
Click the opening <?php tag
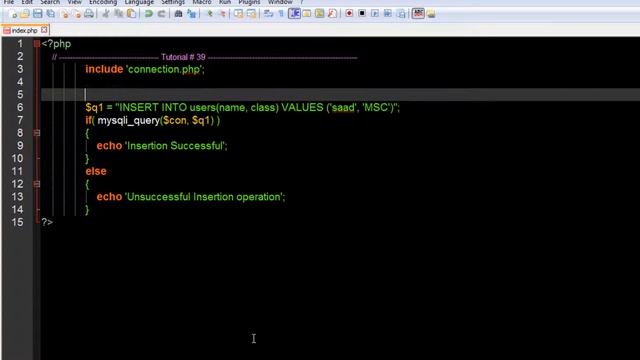pyautogui.click(x=56, y=44)
